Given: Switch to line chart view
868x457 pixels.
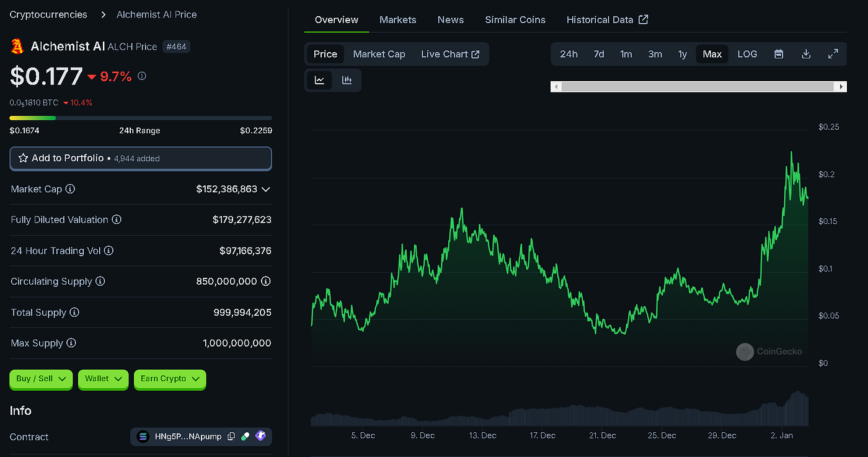Looking at the screenshot, I should pos(319,80).
